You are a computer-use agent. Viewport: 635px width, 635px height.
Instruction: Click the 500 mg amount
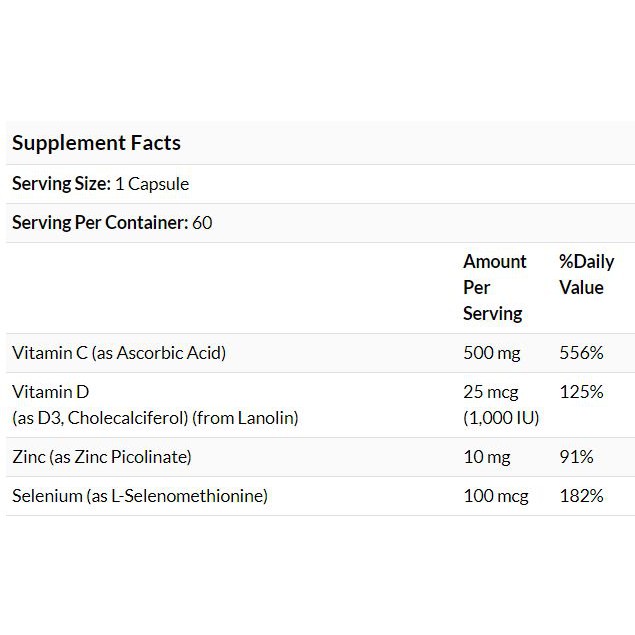point(490,353)
